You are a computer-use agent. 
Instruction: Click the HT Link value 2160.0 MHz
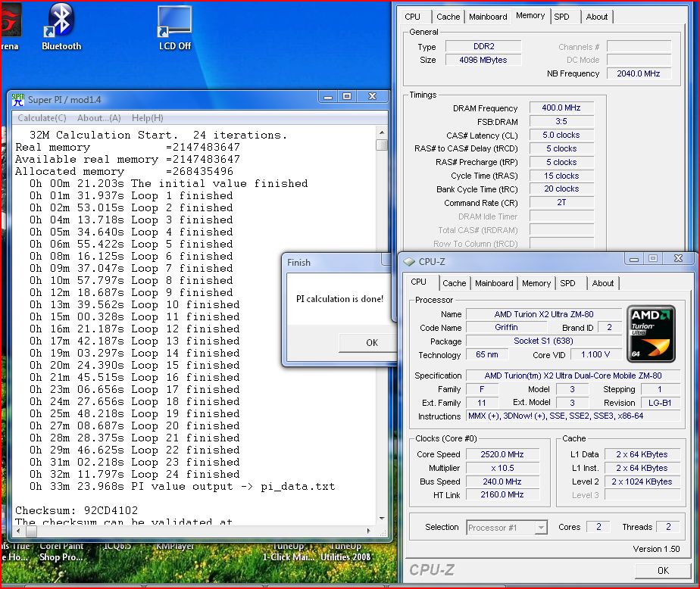pos(502,494)
